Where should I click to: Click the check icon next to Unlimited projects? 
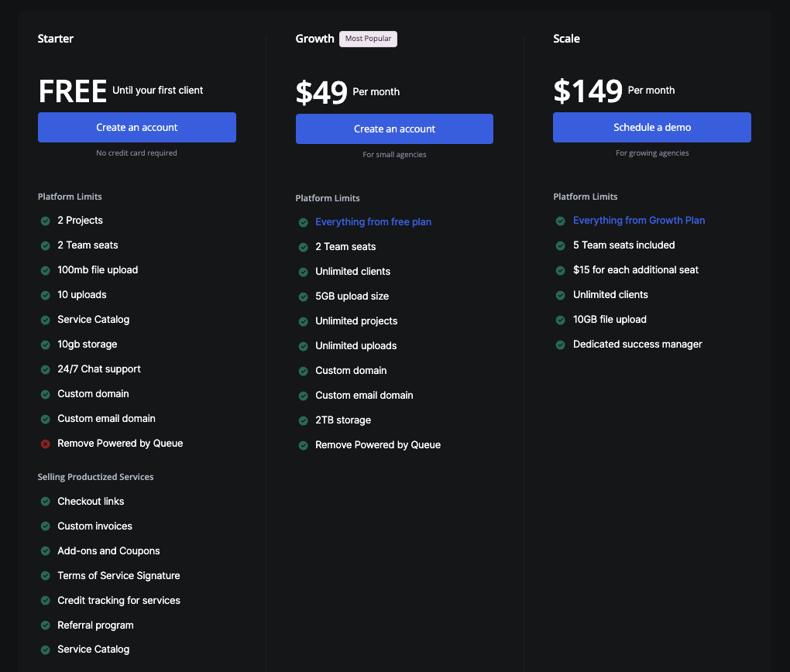304,321
